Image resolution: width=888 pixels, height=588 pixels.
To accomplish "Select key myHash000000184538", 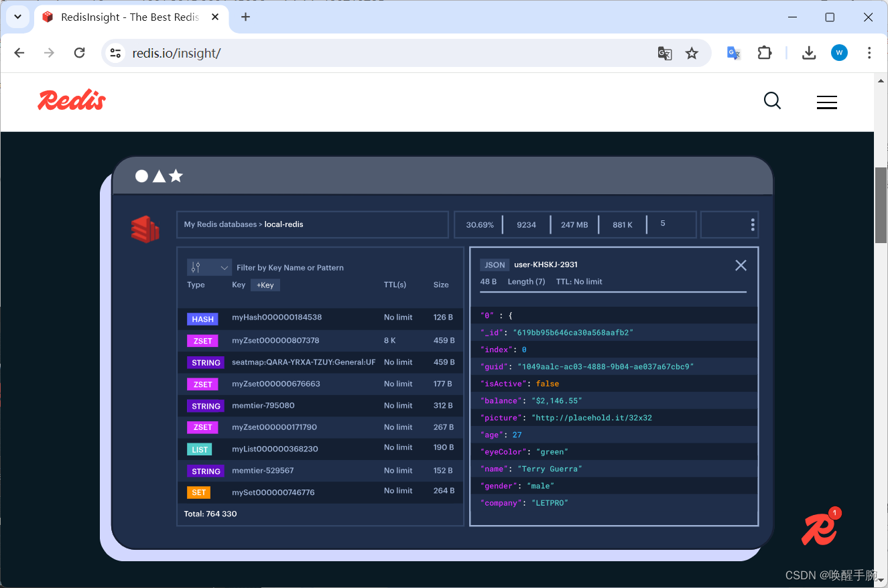I will point(277,317).
